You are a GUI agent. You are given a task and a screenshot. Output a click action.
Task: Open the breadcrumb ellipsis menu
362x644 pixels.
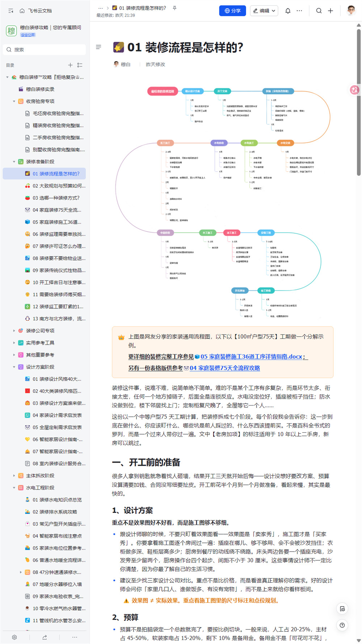[x=101, y=8]
